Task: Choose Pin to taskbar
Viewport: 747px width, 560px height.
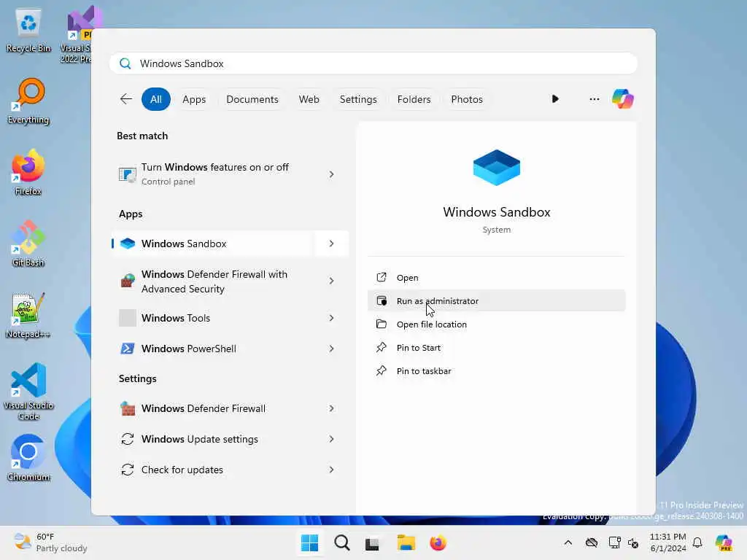Action: pos(496,371)
